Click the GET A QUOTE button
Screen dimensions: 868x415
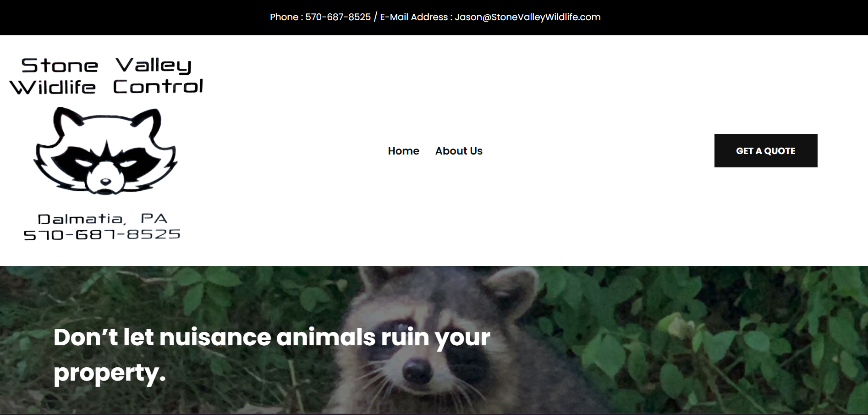766,151
